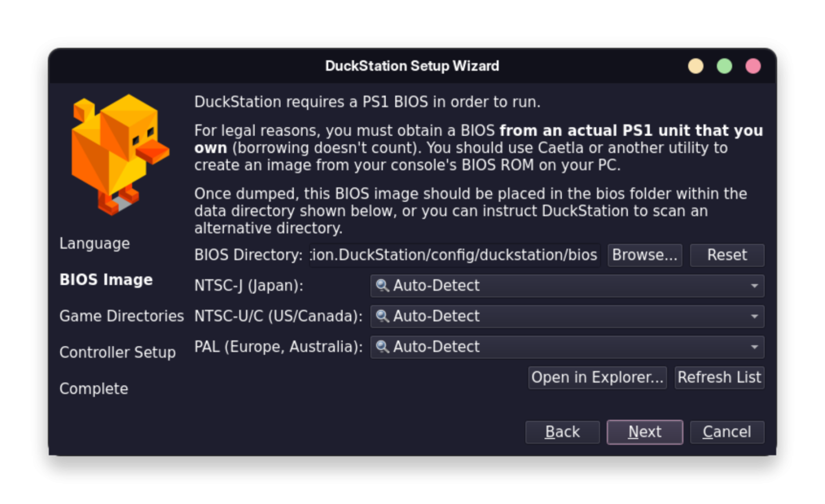825x504 pixels.
Task: Go to the Language step
Action: pos(95,244)
